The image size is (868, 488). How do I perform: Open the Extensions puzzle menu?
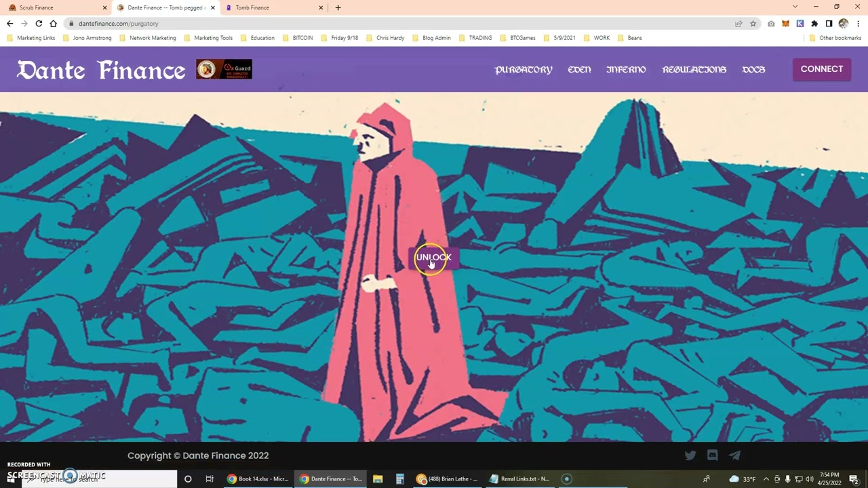[x=814, y=24]
